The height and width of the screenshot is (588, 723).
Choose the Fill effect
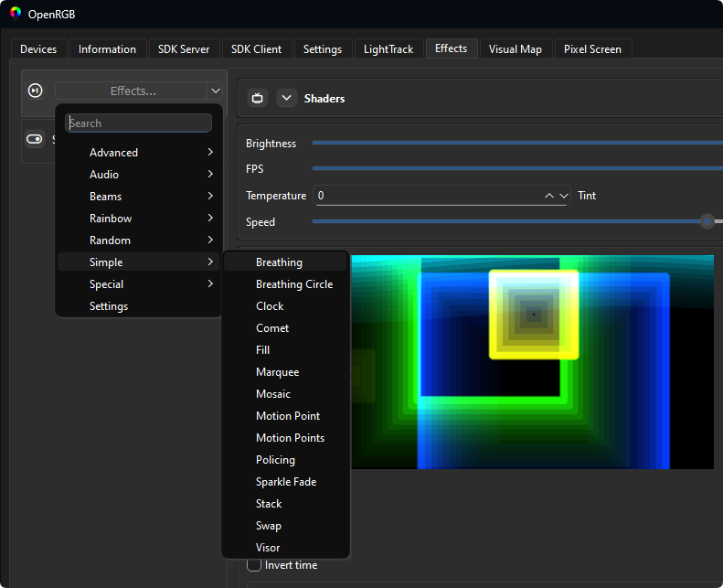[285, 350]
